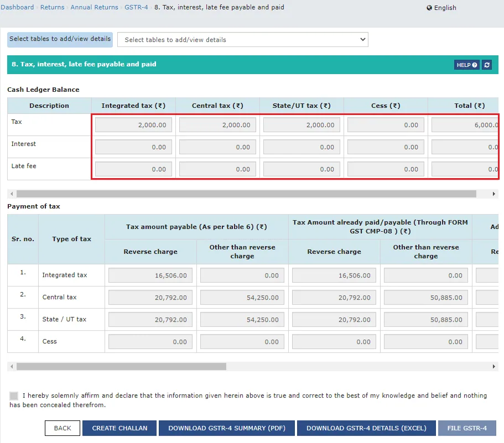Click CREATE CHALLAN button
Viewport: 504px width, 443px height.
tap(119, 428)
